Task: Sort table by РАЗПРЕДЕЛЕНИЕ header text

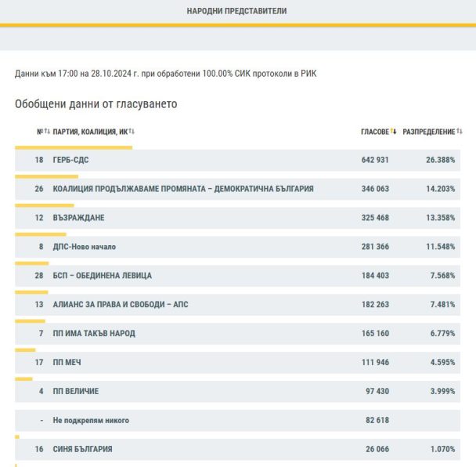Action: click(428, 132)
